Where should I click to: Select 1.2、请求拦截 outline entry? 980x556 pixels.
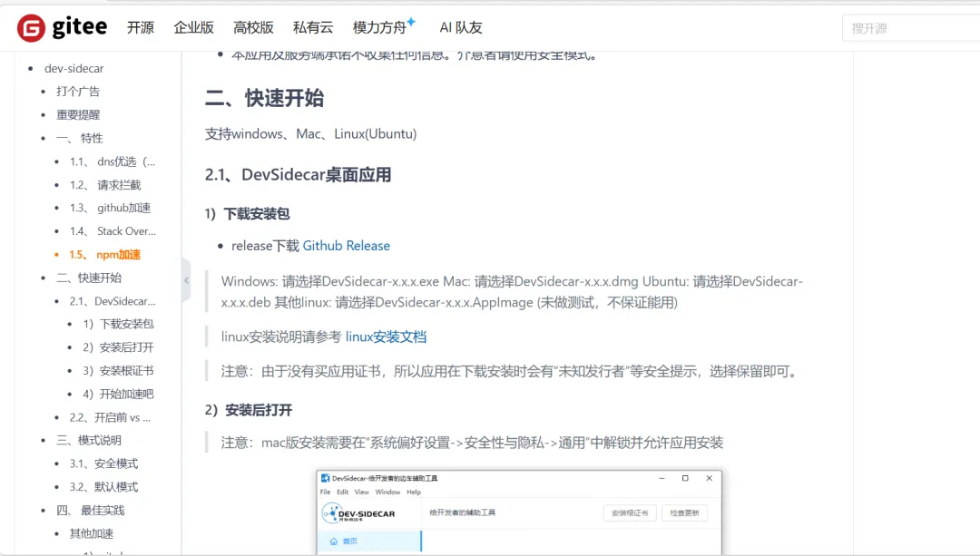click(x=105, y=185)
